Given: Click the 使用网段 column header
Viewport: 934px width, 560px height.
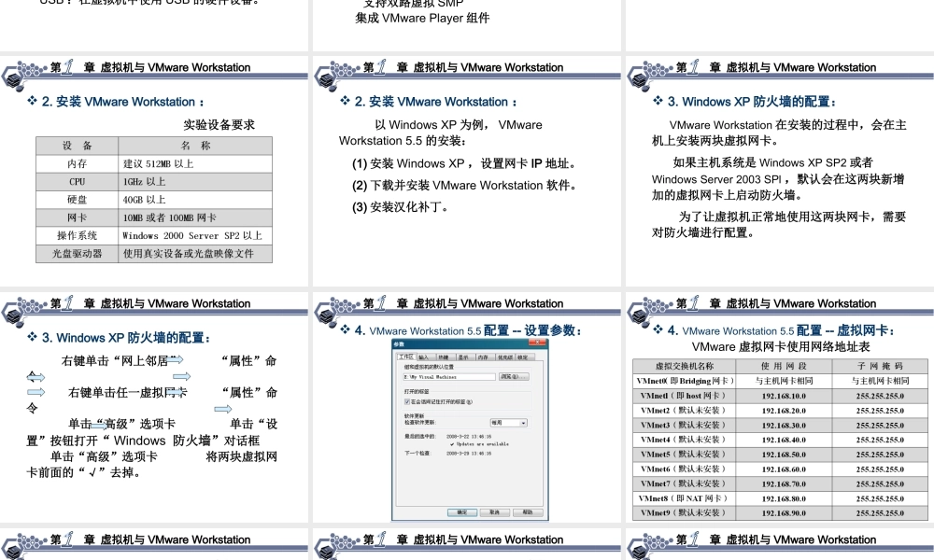Looking at the screenshot, I should click(784, 366).
